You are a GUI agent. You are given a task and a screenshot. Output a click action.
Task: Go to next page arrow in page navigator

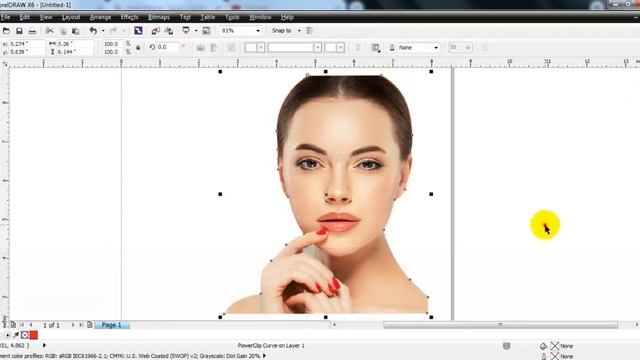click(73, 325)
